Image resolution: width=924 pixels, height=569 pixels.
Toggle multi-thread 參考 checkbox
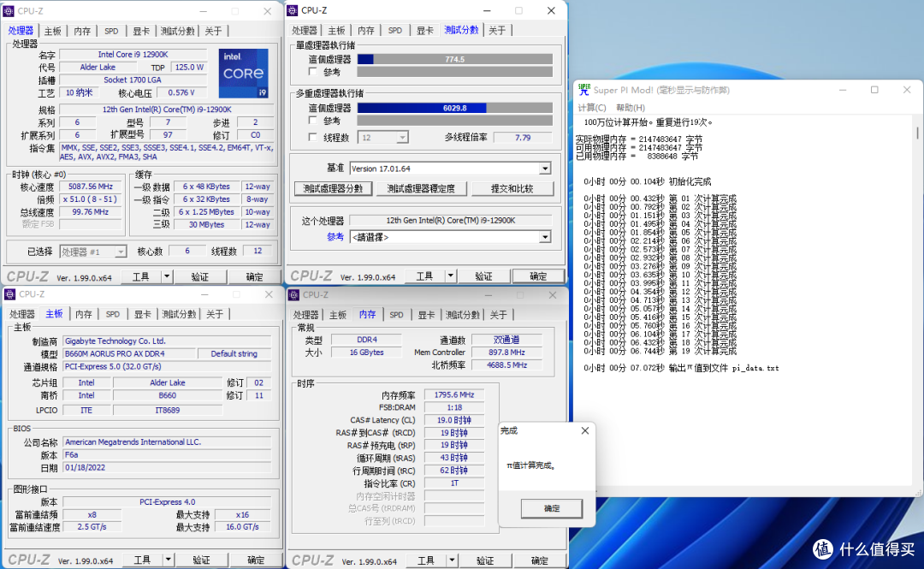click(313, 121)
